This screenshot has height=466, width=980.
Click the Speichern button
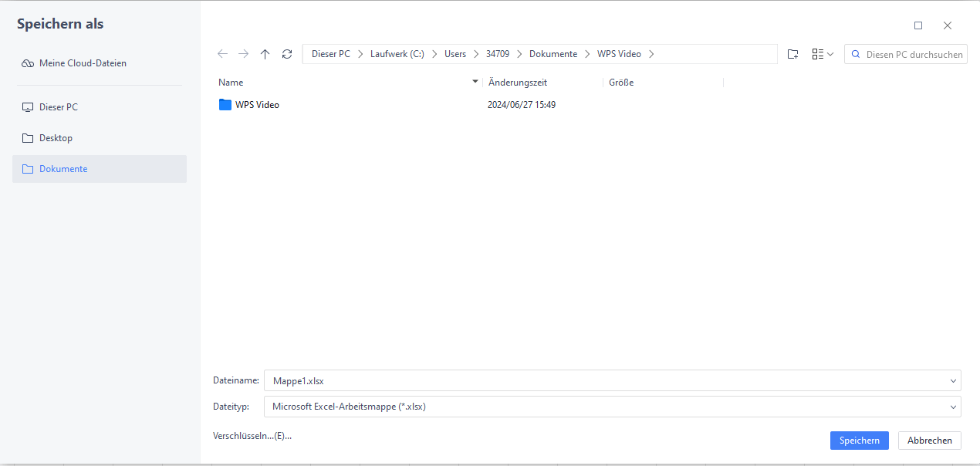tap(859, 440)
